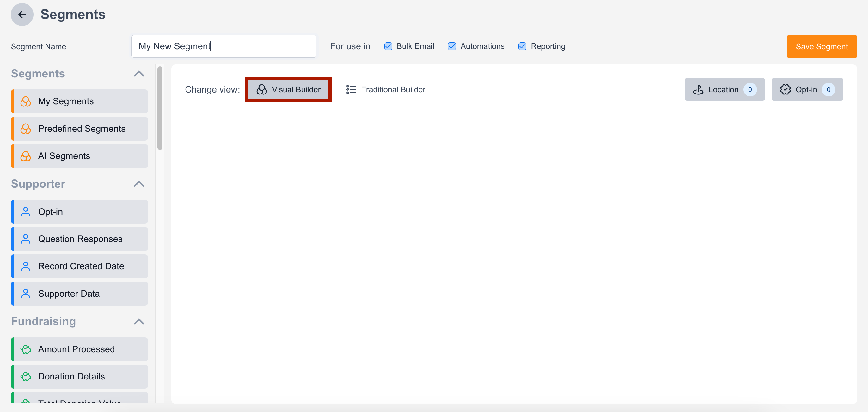Toggle the Reporting checkbox off

pyautogui.click(x=522, y=46)
